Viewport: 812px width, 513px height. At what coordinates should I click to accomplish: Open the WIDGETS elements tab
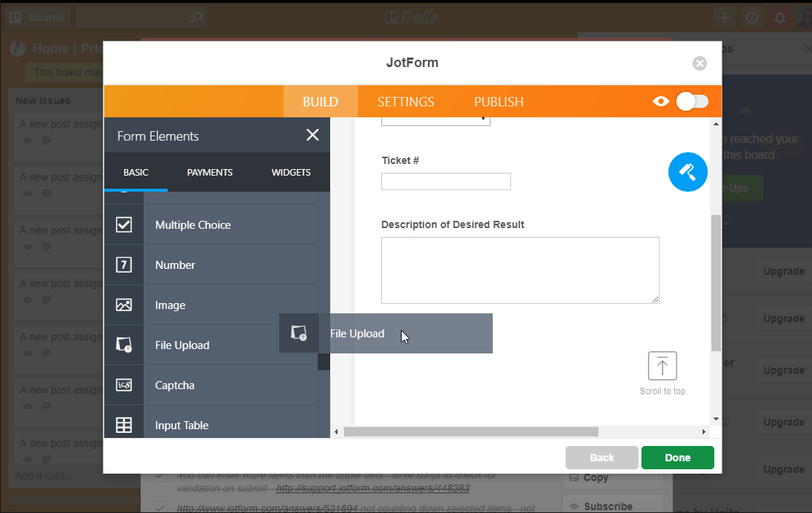pyautogui.click(x=291, y=173)
